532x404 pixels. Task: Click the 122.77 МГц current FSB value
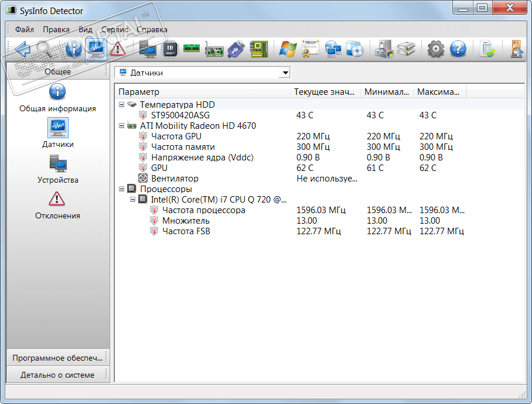click(x=319, y=231)
